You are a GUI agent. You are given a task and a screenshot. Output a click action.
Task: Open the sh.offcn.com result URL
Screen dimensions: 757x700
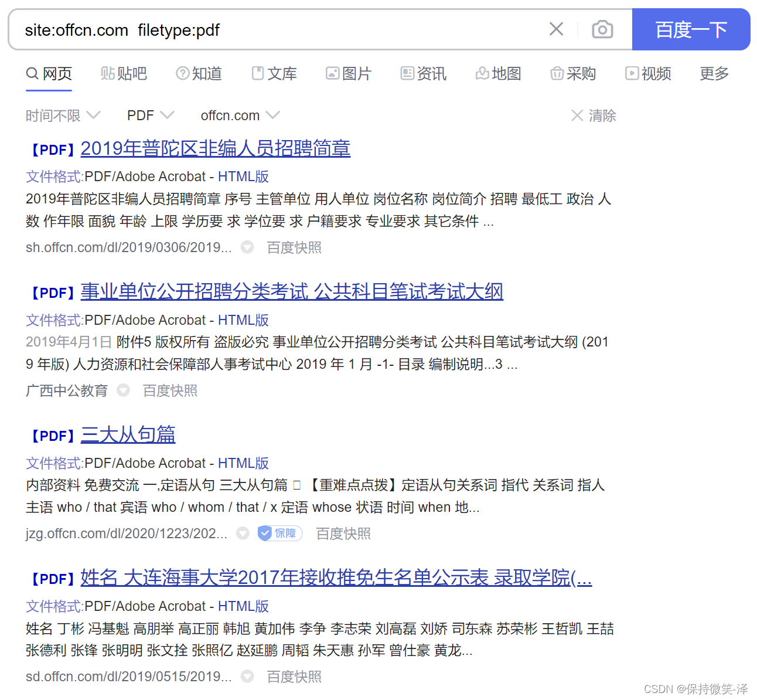coord(129,247)
